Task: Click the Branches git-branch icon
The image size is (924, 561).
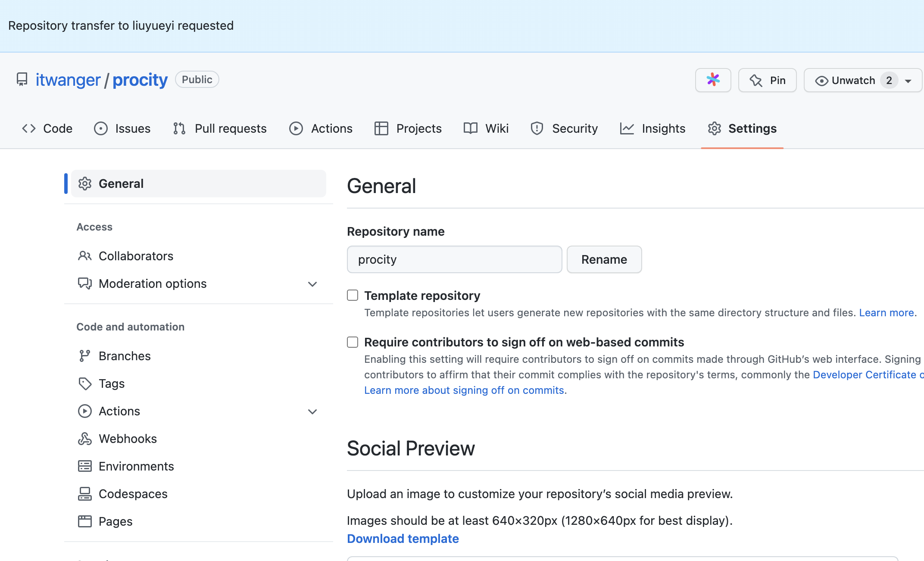Action: (x=85, y=356)
